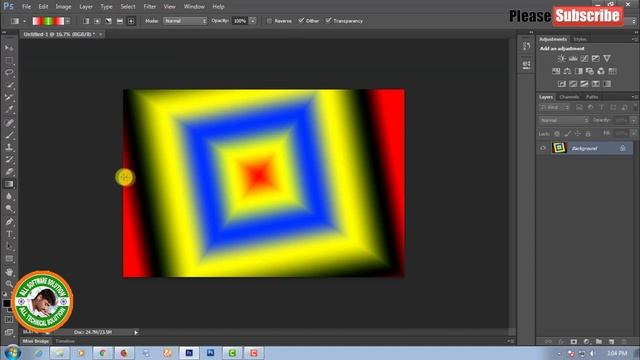Select the Pen tool
The image size is (640, 360).
(9, 222)
